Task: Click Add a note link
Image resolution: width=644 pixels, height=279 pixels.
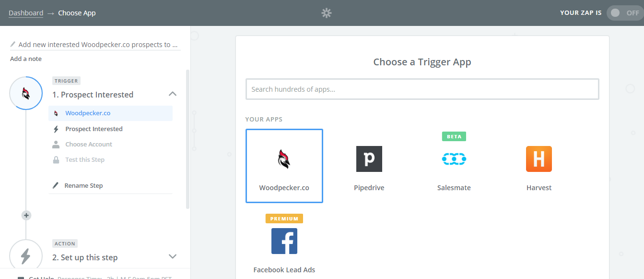Action: [x=26, y=59]
